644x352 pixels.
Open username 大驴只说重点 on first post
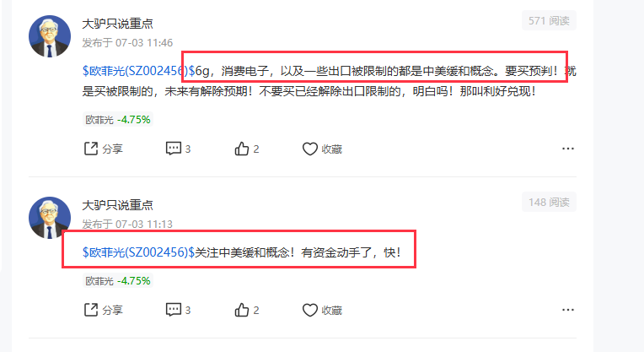click(117, 24)
